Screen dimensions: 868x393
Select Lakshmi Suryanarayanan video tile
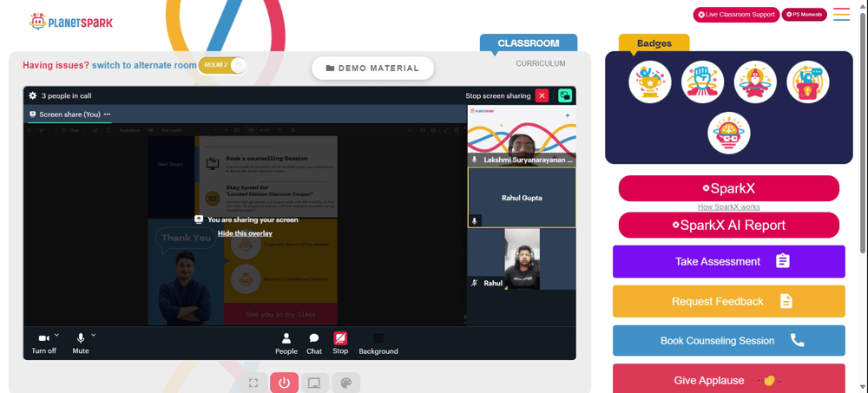pyautogui.click(x=522, y=135)
